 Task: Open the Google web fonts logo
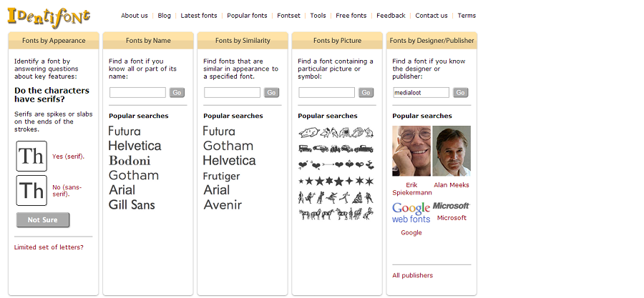click(411, 212)
